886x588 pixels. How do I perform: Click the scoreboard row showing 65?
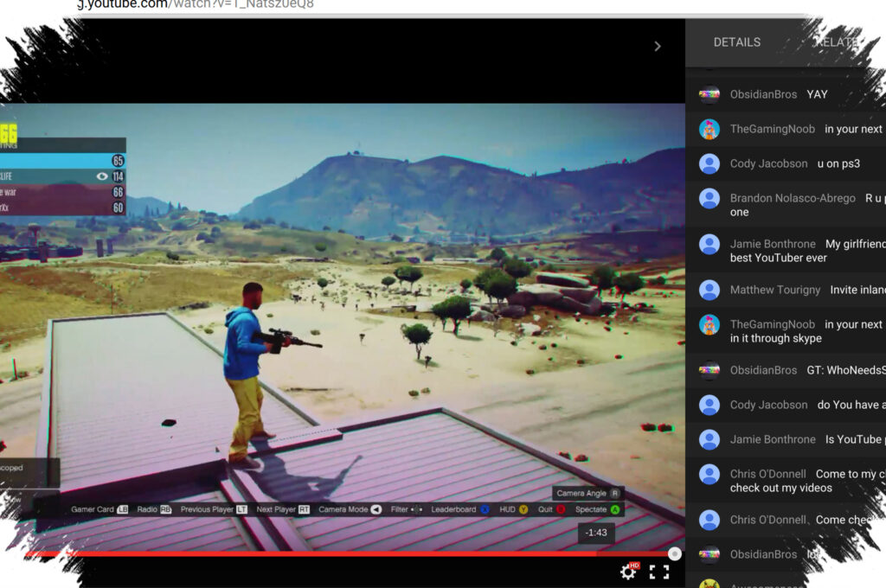[62, 161]
